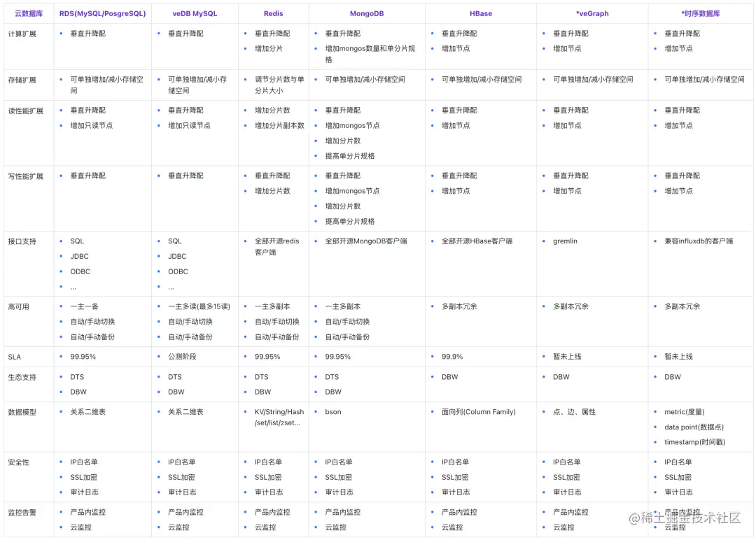Click the 云数据库 column header
756x540 pixels.
click(x=29, y=13)
